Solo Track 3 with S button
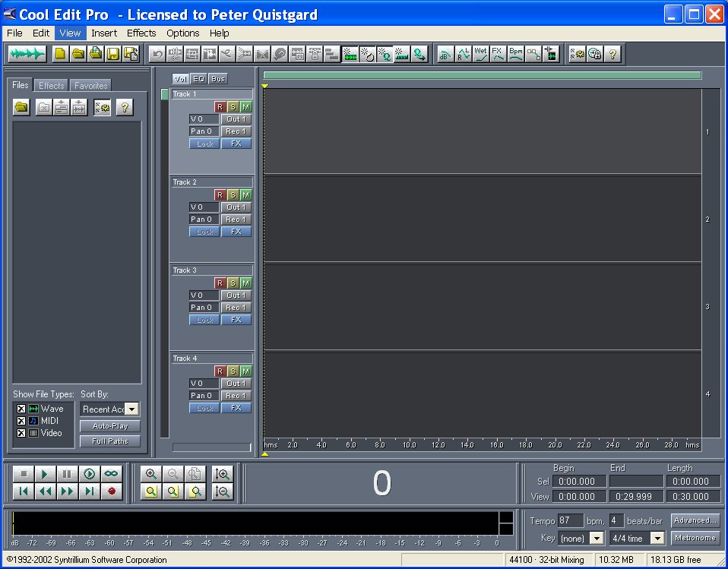The image size is (728, 569). pyautogui.click(x=233, y=283)
